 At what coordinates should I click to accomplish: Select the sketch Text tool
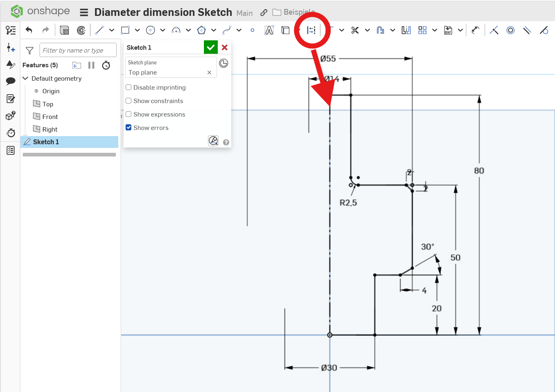[269, 30]
